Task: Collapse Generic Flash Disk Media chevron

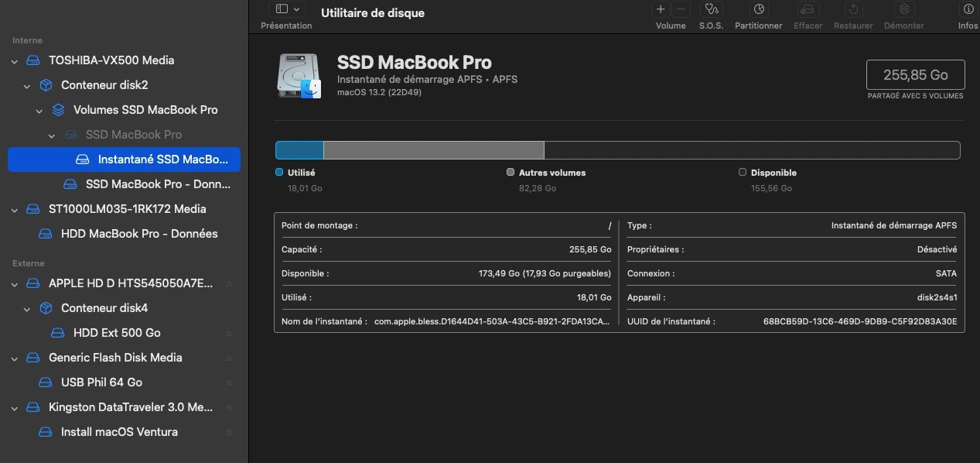Action: [x=15, y=358]
